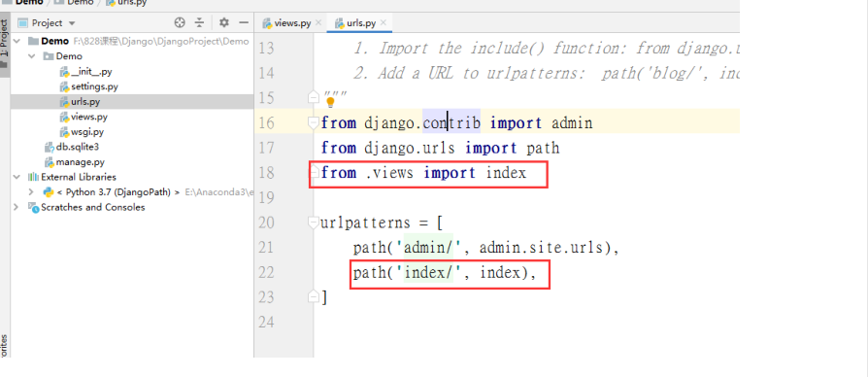
Task: Collapse the root Demo project folder
Action: (x=17, y=41)
